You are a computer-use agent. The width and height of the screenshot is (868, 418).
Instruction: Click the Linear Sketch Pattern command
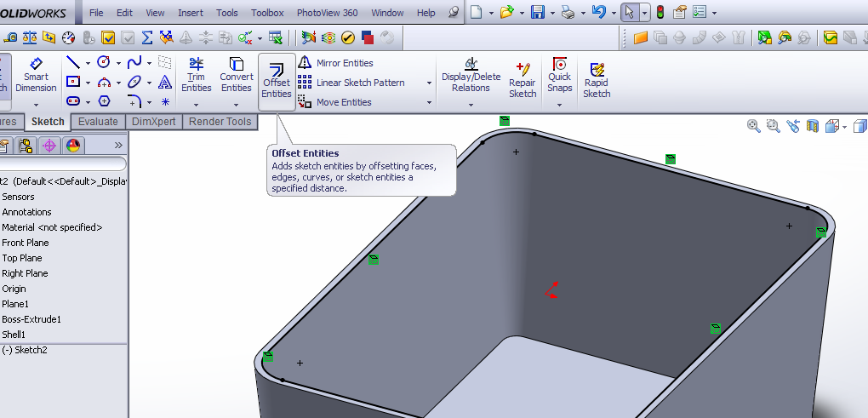tap(351, 83)
